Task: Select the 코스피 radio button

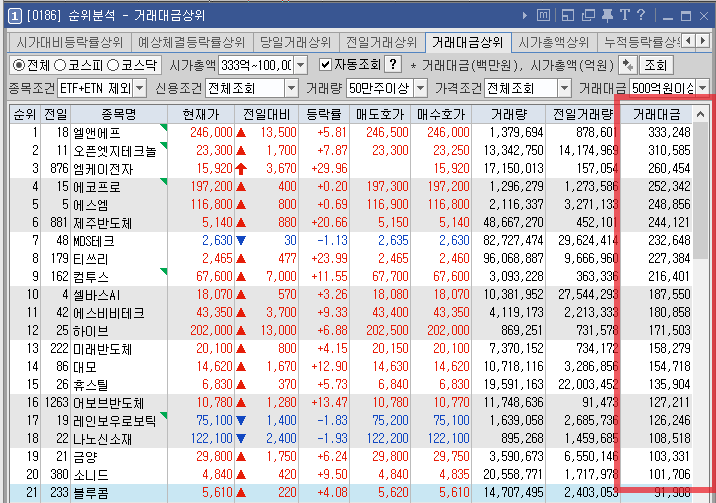Action: (x=60, y=65)
